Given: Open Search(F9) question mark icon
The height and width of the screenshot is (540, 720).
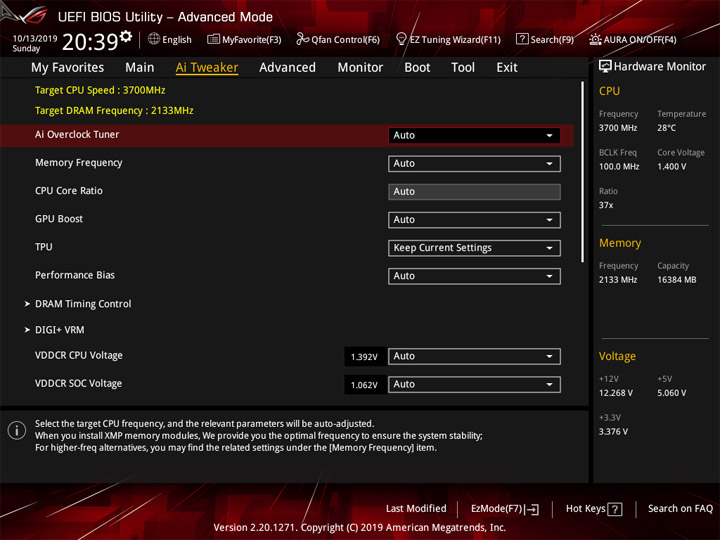Looking at the screenshot, I should click(522, 39).
